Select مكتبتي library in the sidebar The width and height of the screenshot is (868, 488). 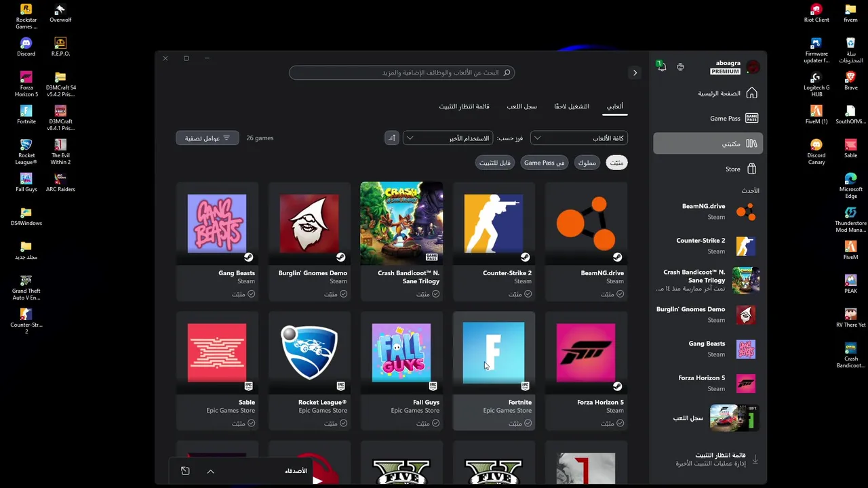pyautogui.click(x=707, y=144)
